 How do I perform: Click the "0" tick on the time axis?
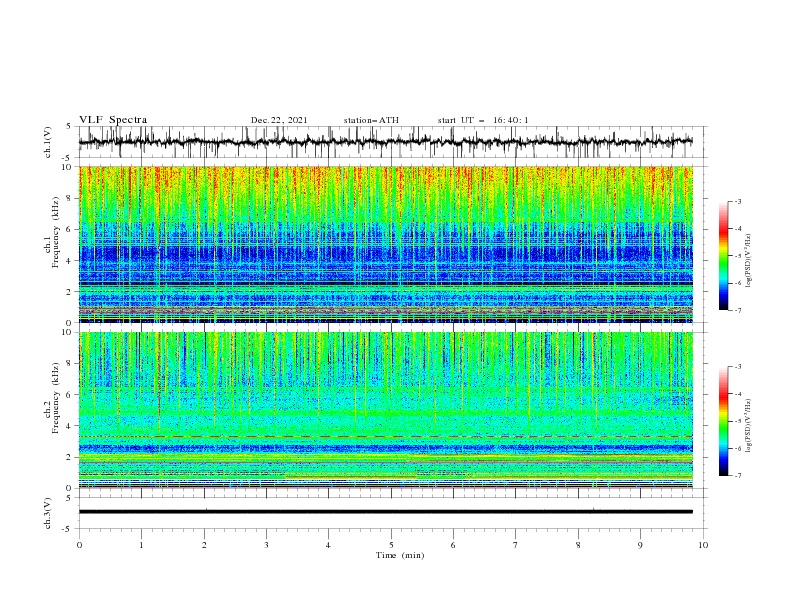[x=79, y=545]
